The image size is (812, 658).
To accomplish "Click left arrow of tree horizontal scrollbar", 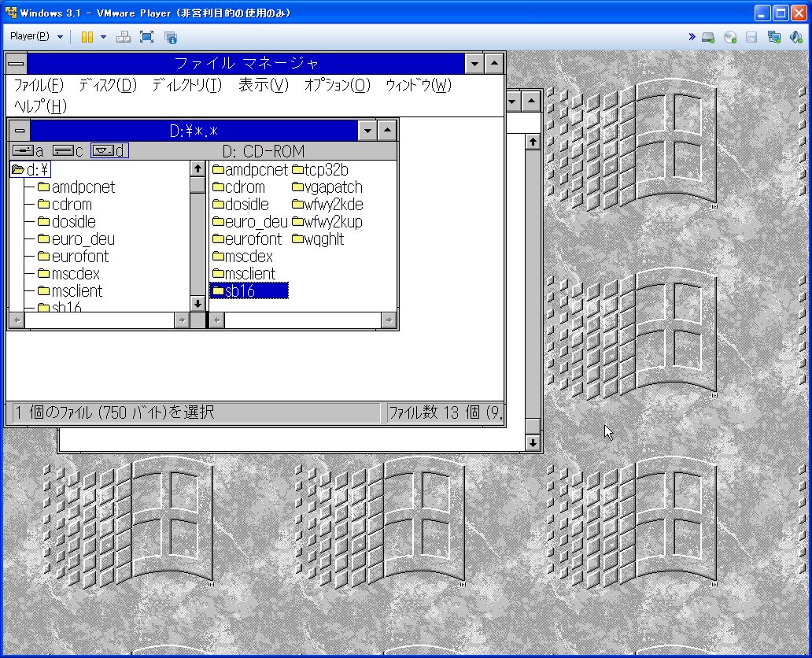I will click(x=17, y=320).
